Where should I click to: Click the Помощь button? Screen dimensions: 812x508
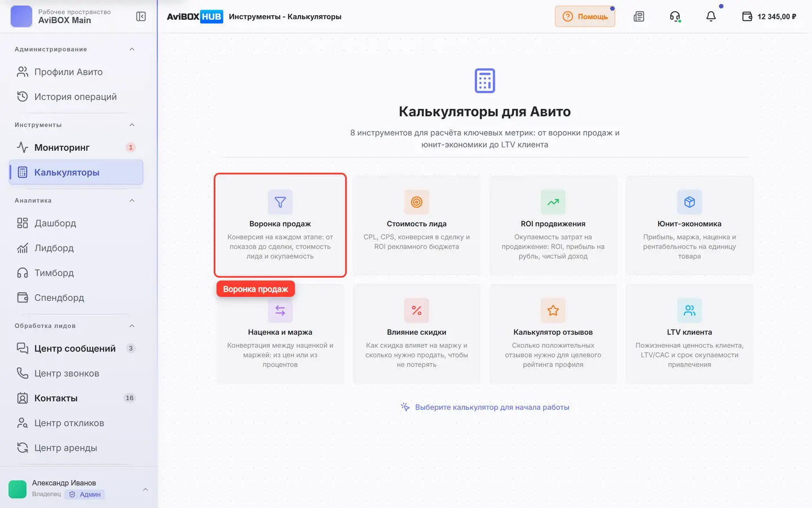tap(585, 16)
